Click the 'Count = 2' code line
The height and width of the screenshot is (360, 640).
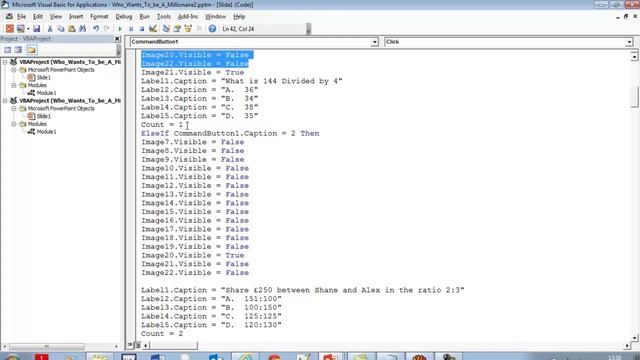pyautogui.click(x=162, y=334)
